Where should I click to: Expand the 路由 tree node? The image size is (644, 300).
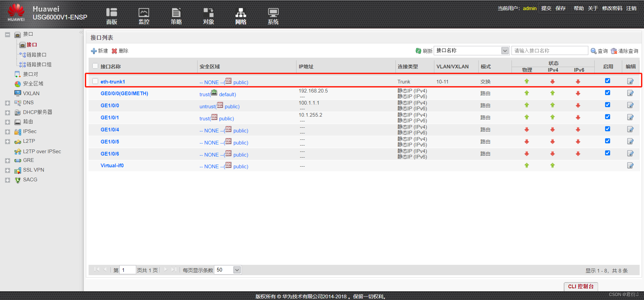tap(7, 122)
